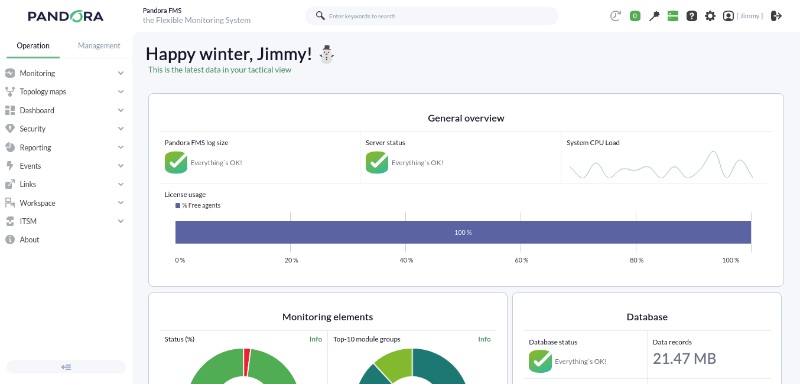The width and height of the screenshot is (800, 384).
Task: Click the logout arrow icon
Action: pyautogui.click(x=777, y=16)
